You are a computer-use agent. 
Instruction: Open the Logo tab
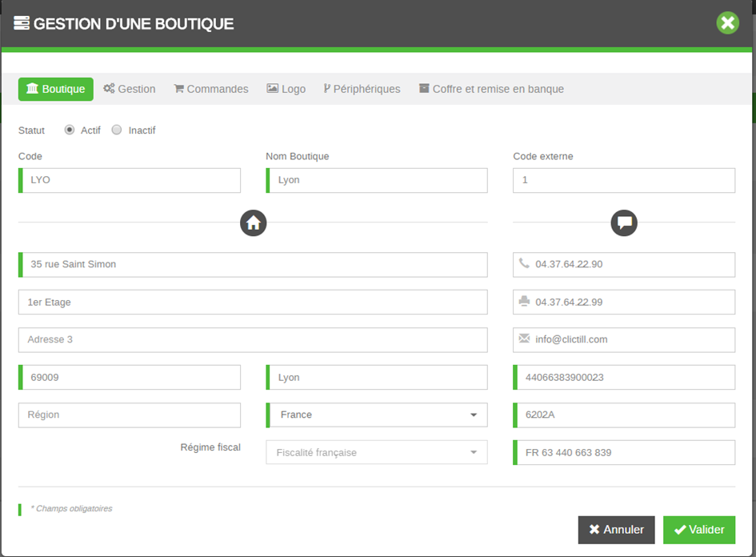click(x=286, y=89)
